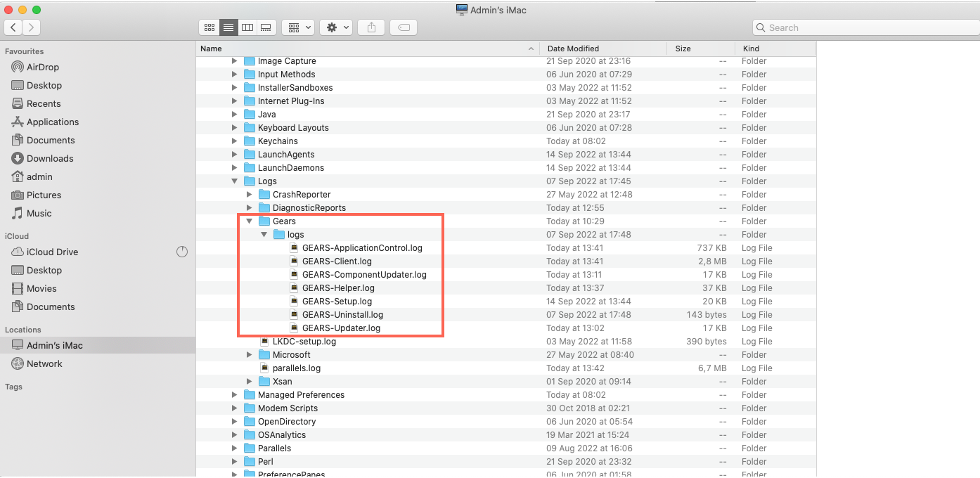Select the Internet Plug-Ins folder row
This screenshot has width=980, height=478.
pyautogui.click(x=506, y=101)
